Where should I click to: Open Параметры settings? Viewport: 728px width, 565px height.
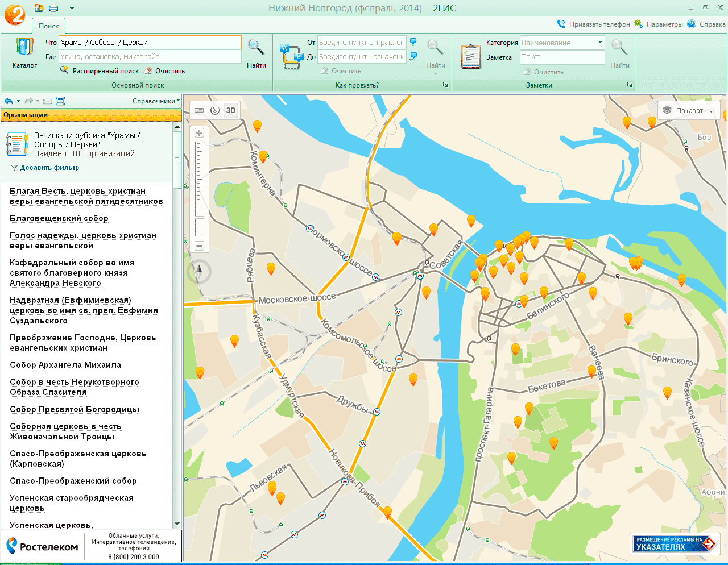[x=659, y=24]
